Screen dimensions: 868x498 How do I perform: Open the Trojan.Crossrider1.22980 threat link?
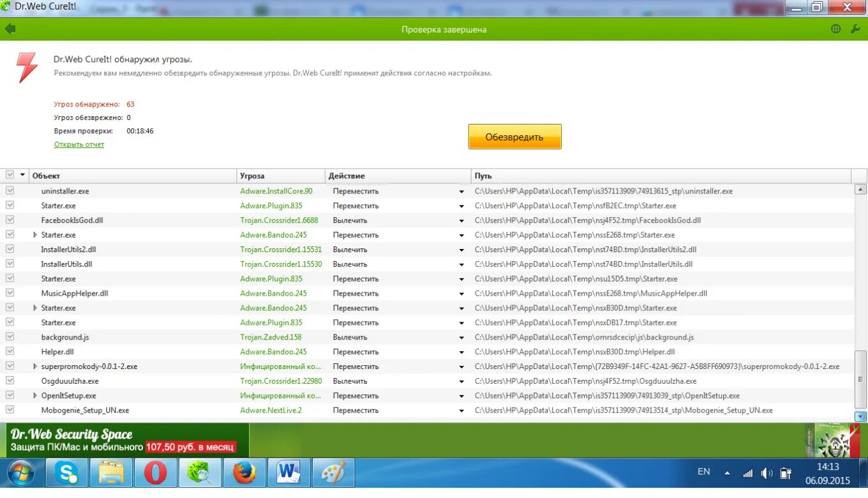click(x=281, y=381)
